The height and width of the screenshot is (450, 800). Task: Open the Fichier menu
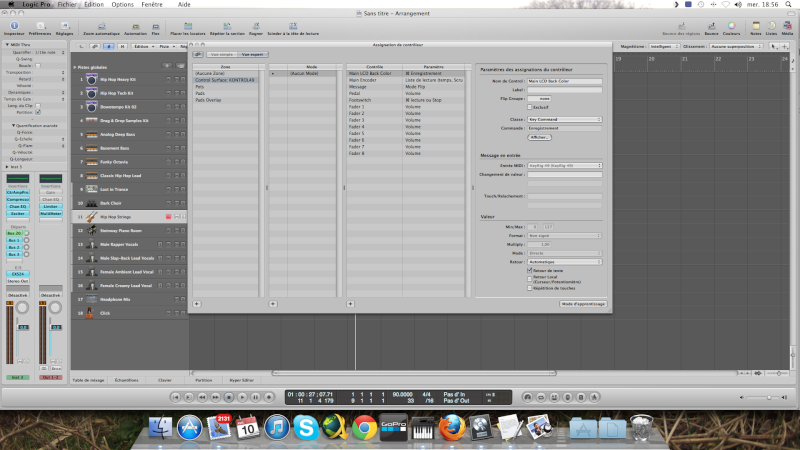tap(66, 5)
